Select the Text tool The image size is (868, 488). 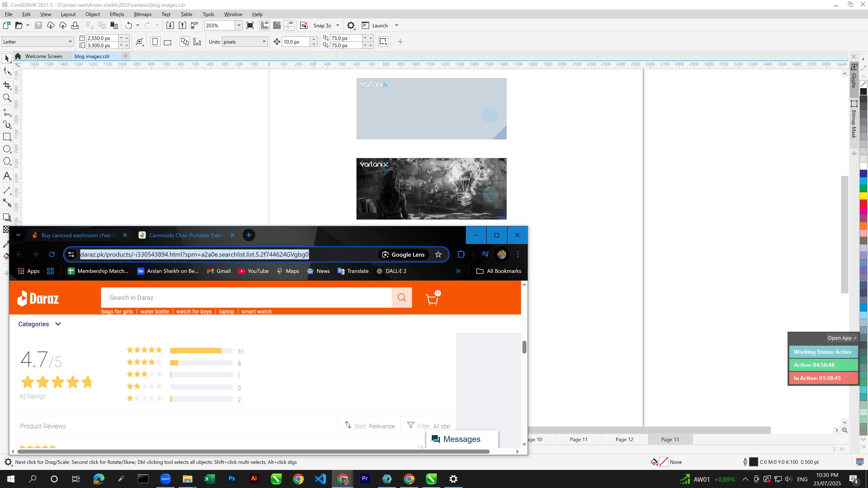tap(7, 176)
